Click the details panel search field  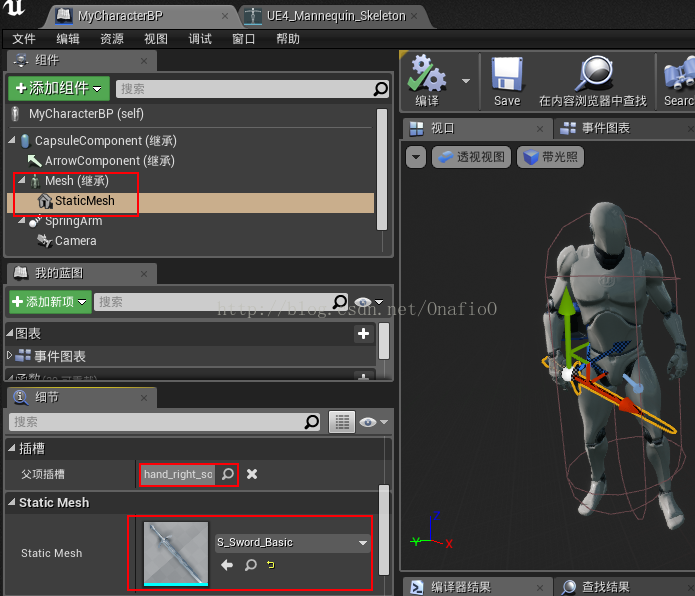point(164,422)
